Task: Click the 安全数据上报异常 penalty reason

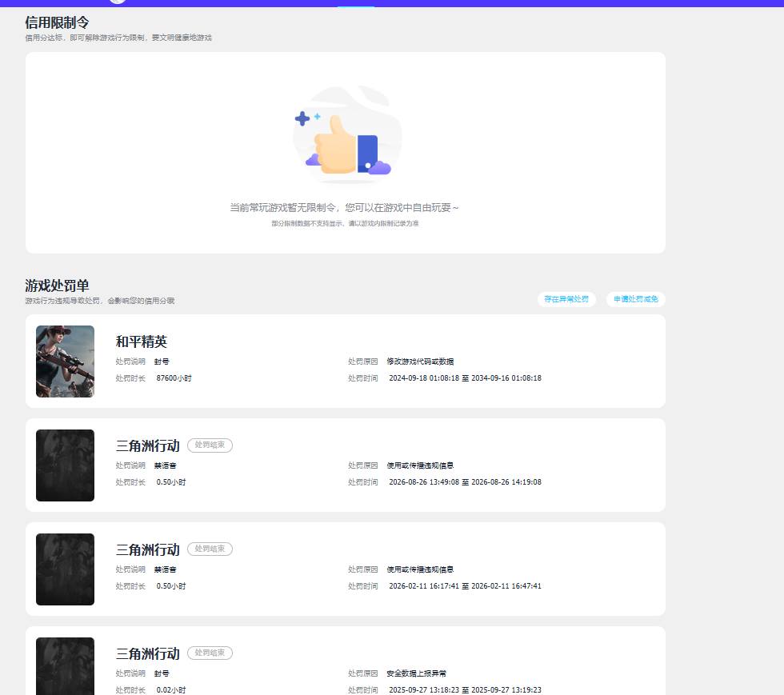Action: tap(417, 673)
